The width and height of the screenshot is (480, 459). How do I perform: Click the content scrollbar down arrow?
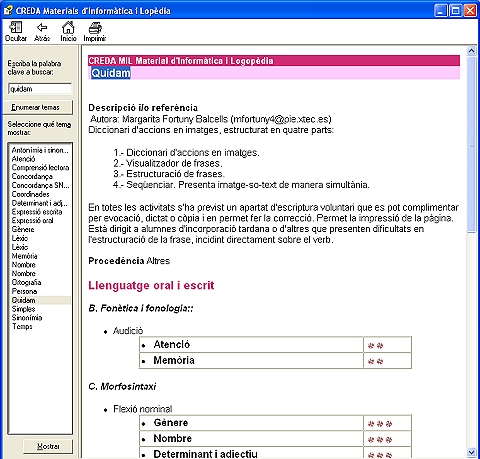click(471, 452)
